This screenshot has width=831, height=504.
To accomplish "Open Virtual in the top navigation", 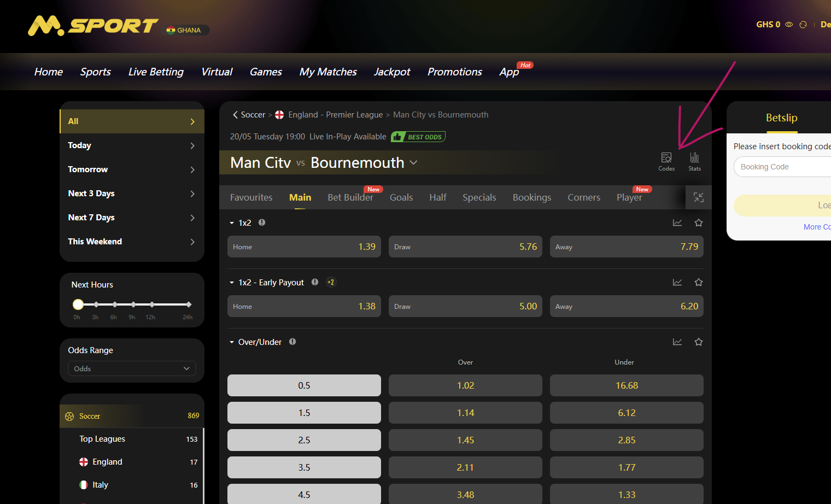I will click(x=217, y=72).
